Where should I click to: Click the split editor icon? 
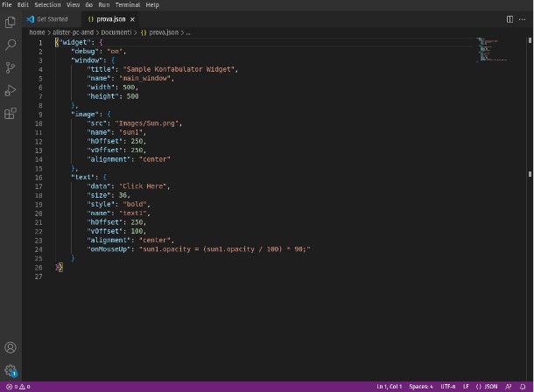pyautogui.click(x=508, y=18)
